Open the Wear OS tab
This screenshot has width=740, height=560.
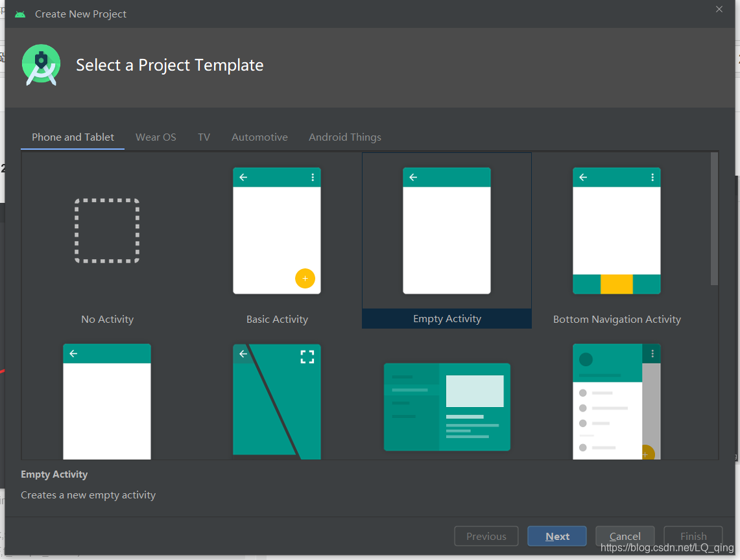[x=156, y=137]
